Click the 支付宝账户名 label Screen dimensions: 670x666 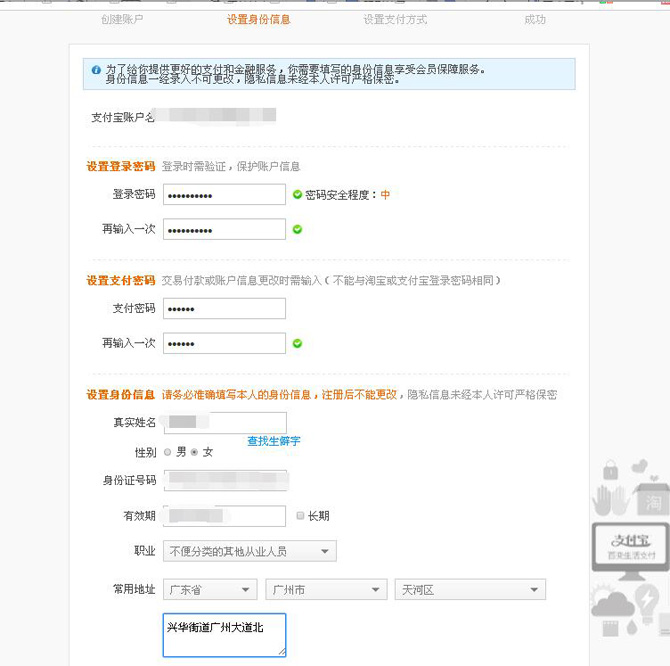click(x=123, y=117)
